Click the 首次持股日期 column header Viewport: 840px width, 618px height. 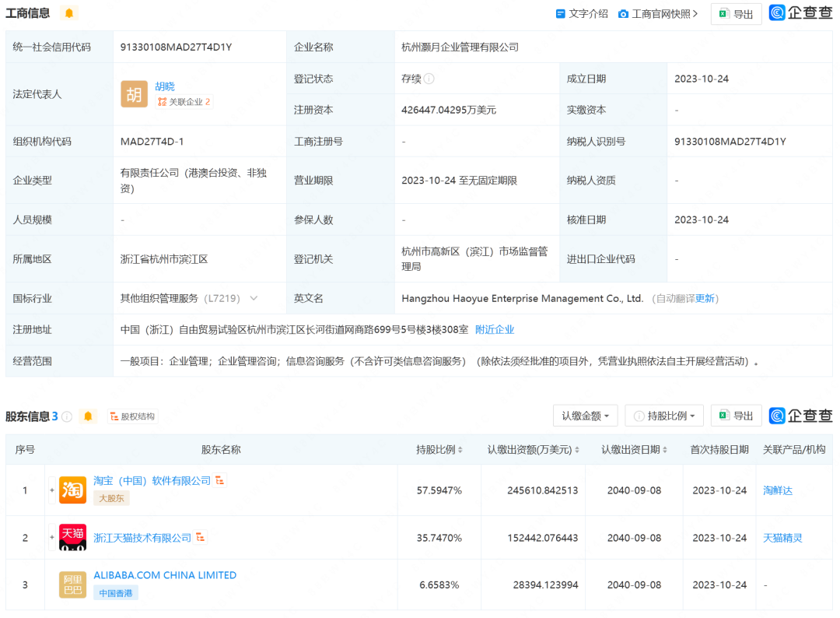[x=719, y=450]
